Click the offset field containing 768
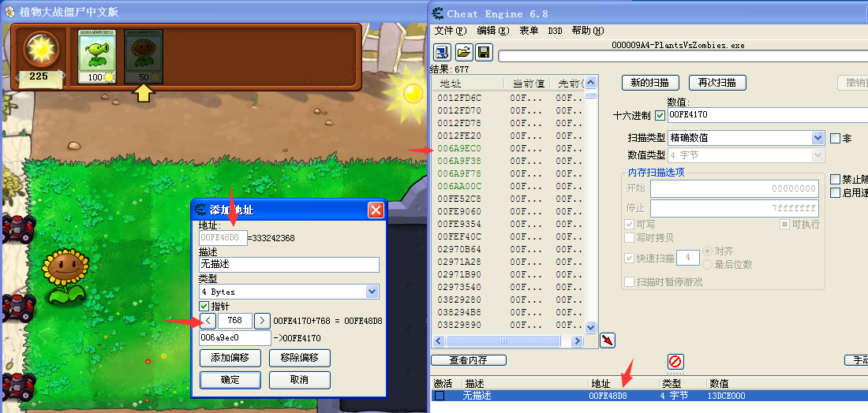The width and height of the screenshot is (868, 413). click(234, 322)
